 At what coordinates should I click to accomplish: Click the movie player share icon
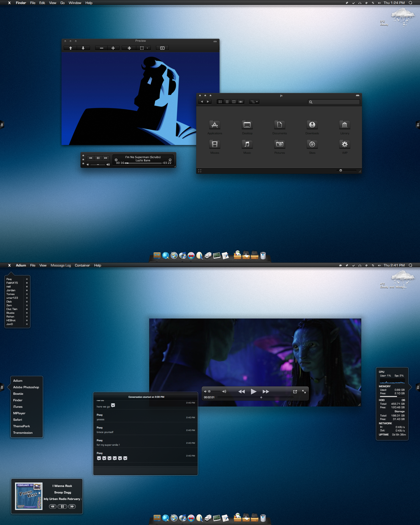pos(295,391)
